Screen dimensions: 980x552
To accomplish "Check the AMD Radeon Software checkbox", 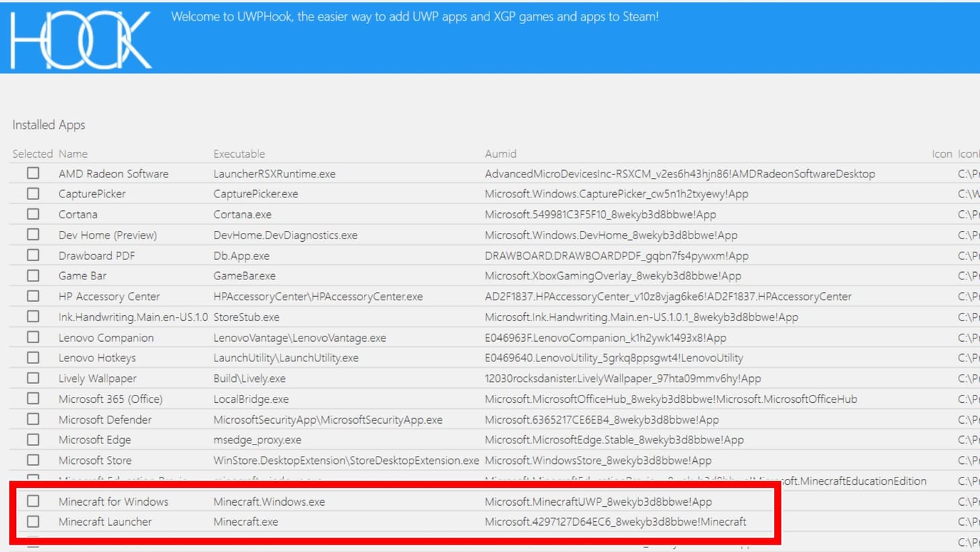I will coord(33,173).
